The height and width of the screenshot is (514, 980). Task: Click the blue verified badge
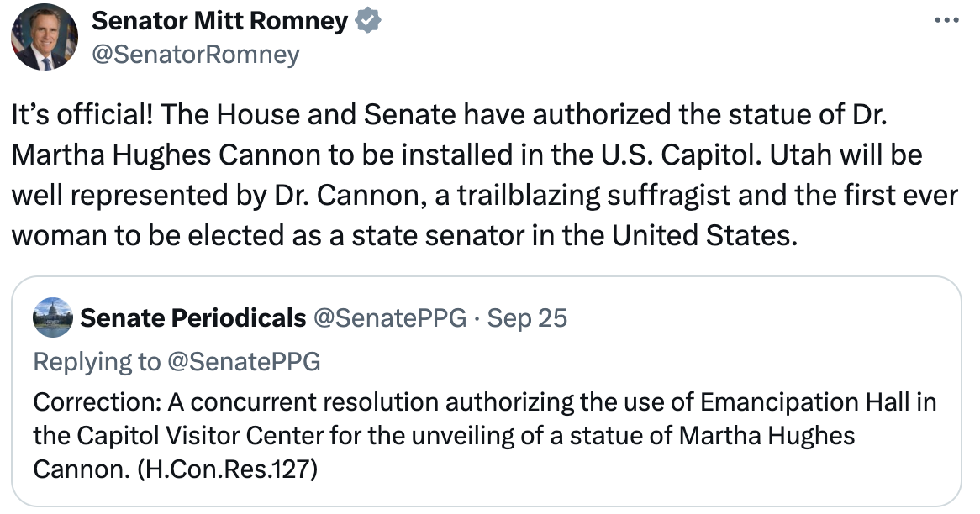368,21
